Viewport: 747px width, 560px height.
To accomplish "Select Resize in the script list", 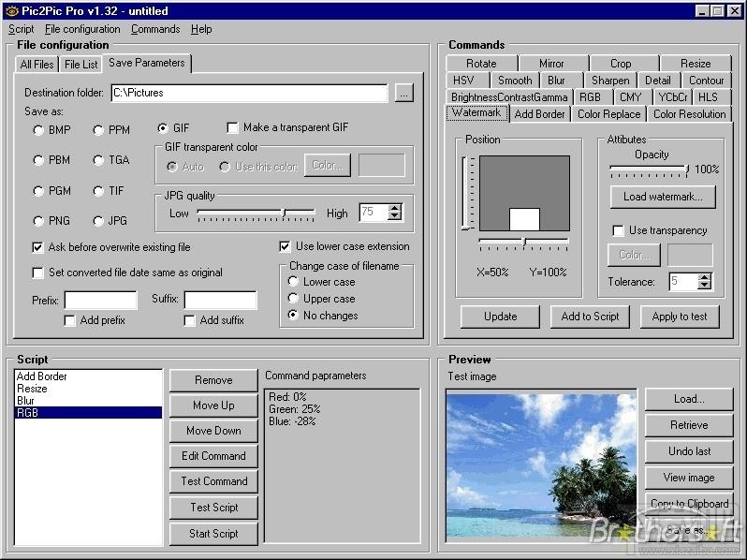I will click(89, 389).
